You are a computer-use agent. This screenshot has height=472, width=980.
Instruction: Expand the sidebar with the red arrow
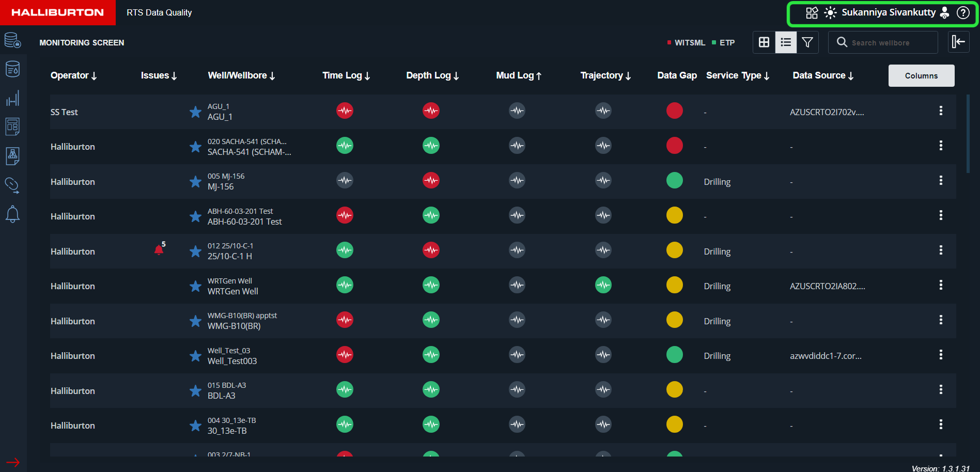(13, 462)
